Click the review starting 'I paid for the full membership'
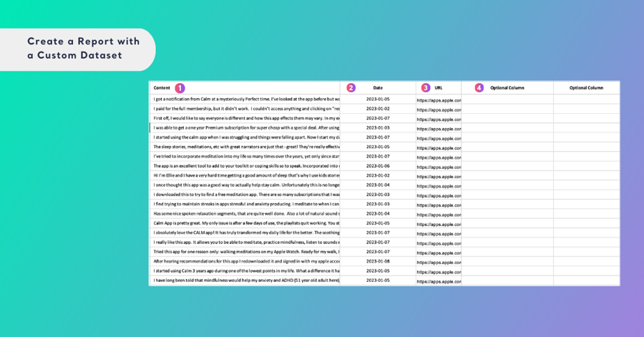 [x=246, y=109]
